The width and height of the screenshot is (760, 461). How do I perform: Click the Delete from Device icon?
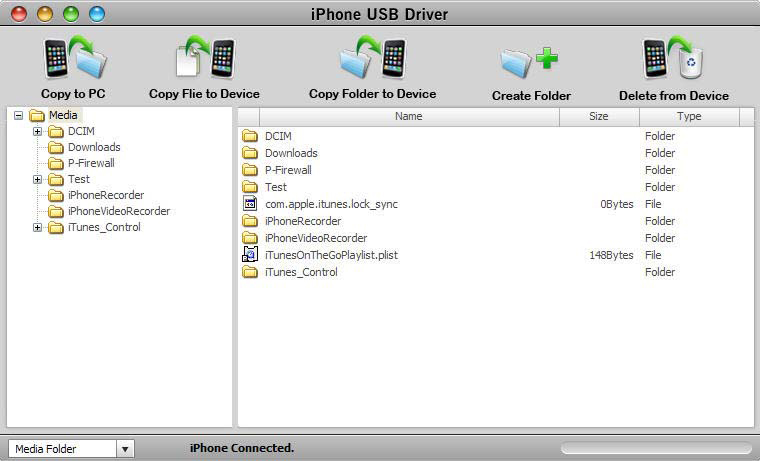click(673, 60)
